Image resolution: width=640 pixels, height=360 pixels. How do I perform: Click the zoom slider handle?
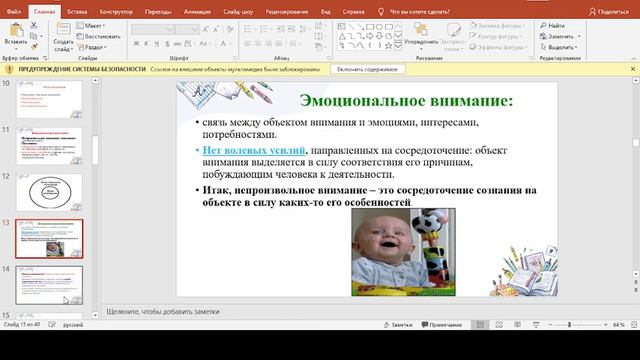569,324
